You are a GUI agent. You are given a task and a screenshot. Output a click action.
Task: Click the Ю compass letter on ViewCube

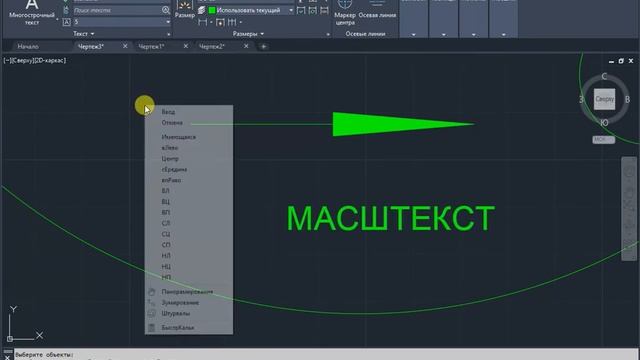tap(604, 122)
